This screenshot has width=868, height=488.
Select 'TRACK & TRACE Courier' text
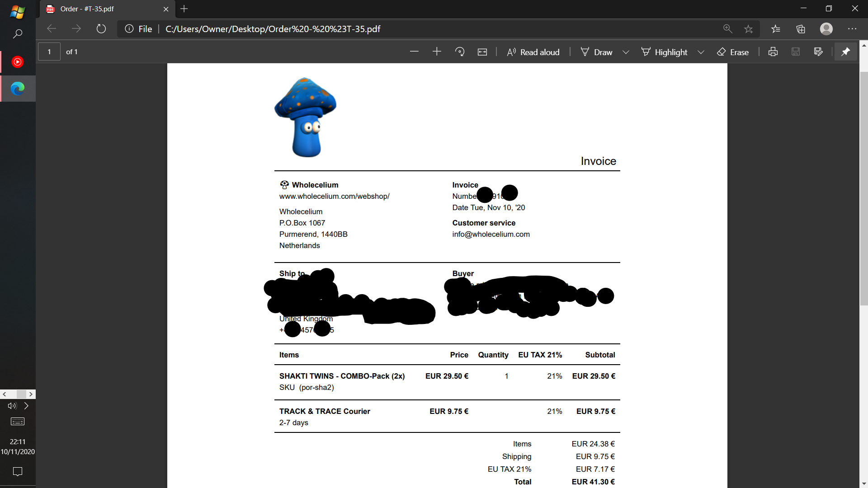325,411
